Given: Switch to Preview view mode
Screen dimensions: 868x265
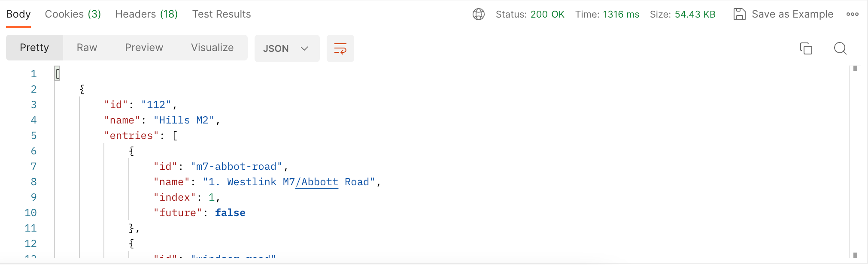Looking at the screenshot, I should pyautogui.click(x=144, y=48).
